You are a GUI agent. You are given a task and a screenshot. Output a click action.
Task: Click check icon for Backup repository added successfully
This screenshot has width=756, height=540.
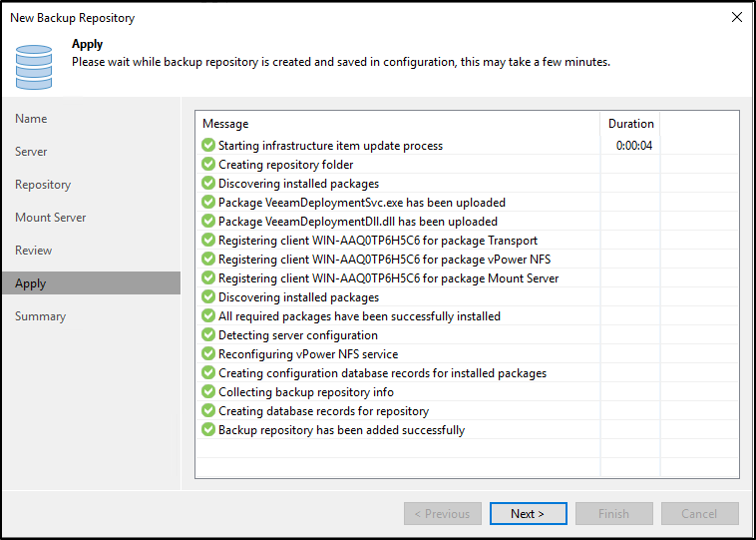[208, 429]
